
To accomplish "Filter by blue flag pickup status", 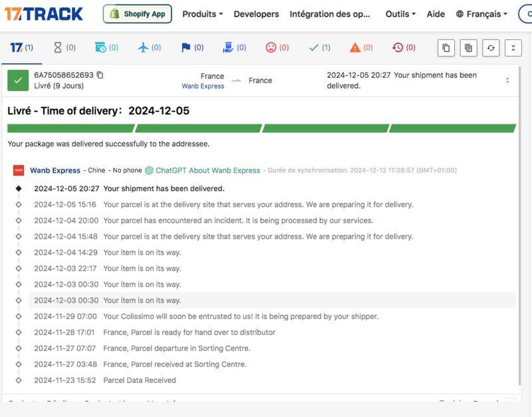I will [192, 47].
